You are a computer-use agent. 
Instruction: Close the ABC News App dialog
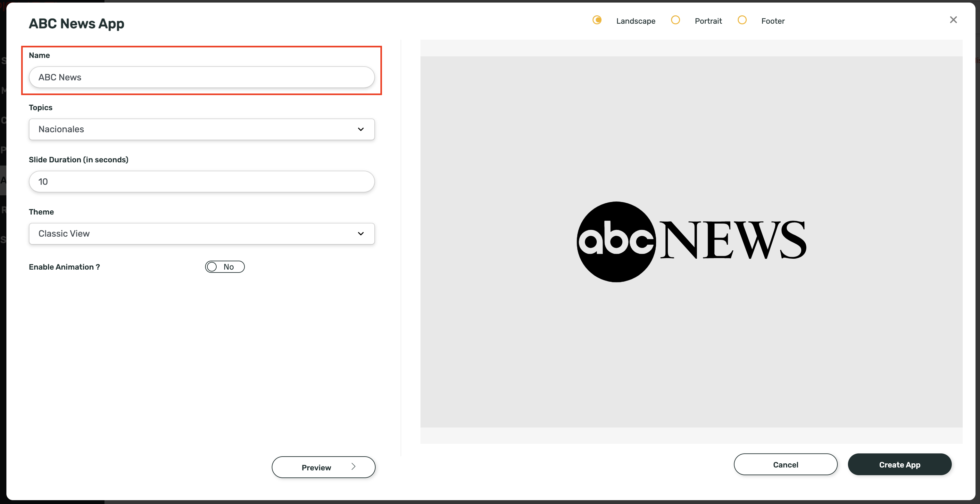click(x=953, y=20)
